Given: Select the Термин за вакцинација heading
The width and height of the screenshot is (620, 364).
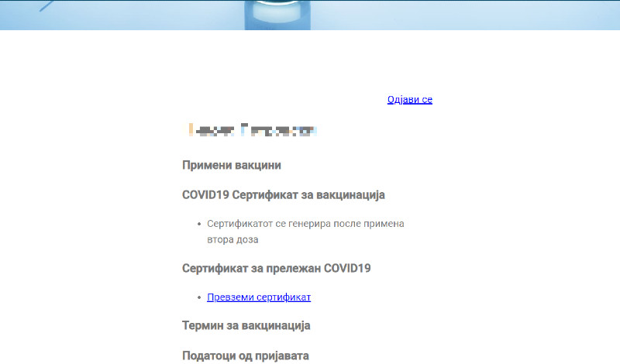Looking at the screenshot, I should click(246, 325).
